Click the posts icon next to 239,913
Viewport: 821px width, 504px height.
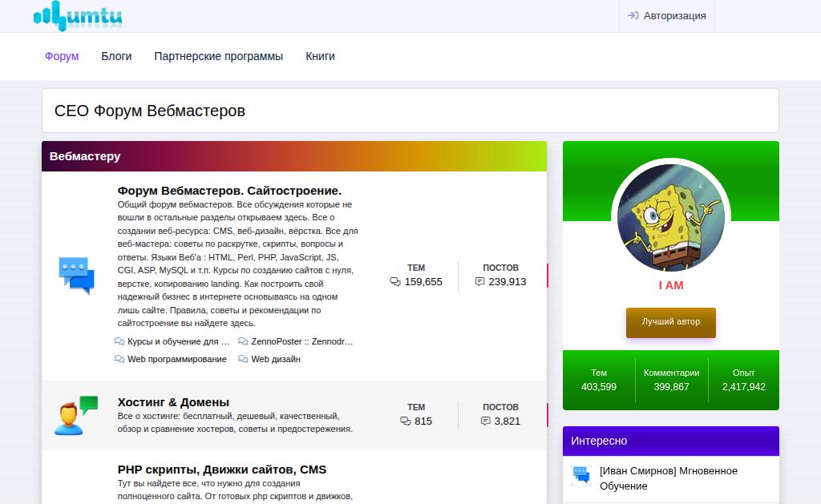coord(479,281)
